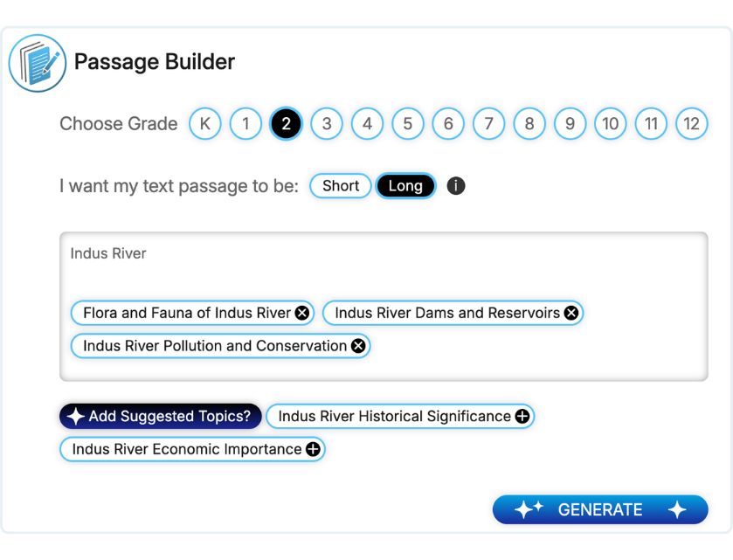Remove Indus River Dams and Reservoirs tag
This screenshot has height=560, width=733.
(x=571, y=313)
